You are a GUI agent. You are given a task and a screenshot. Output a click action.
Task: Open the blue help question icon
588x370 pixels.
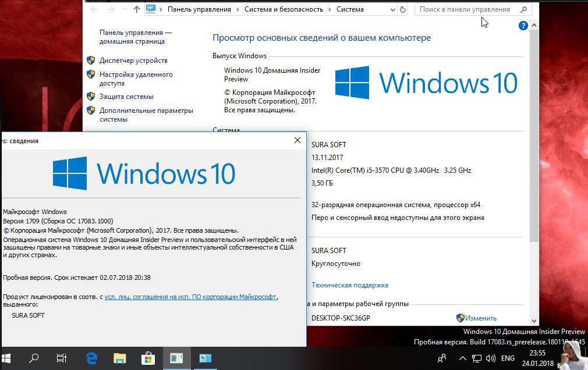point(523,26)
